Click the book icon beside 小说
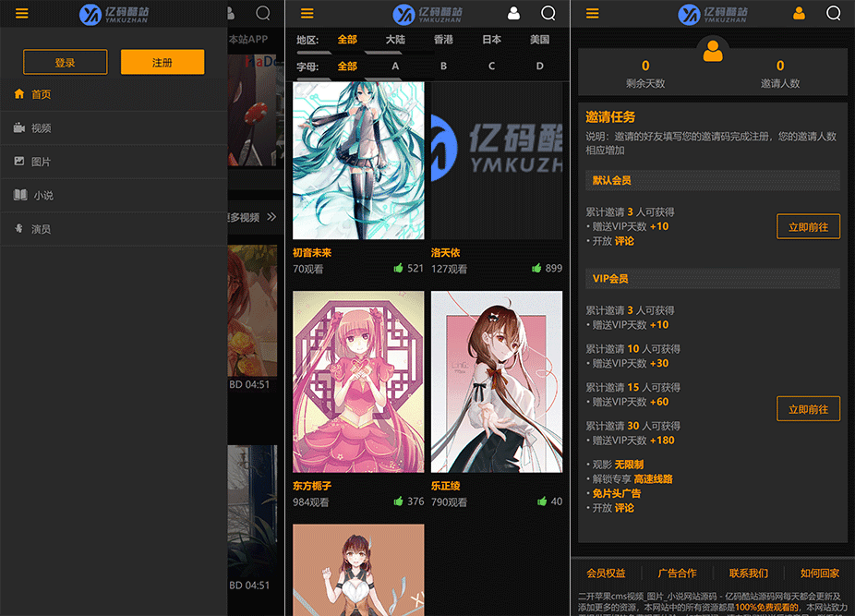 20,195
